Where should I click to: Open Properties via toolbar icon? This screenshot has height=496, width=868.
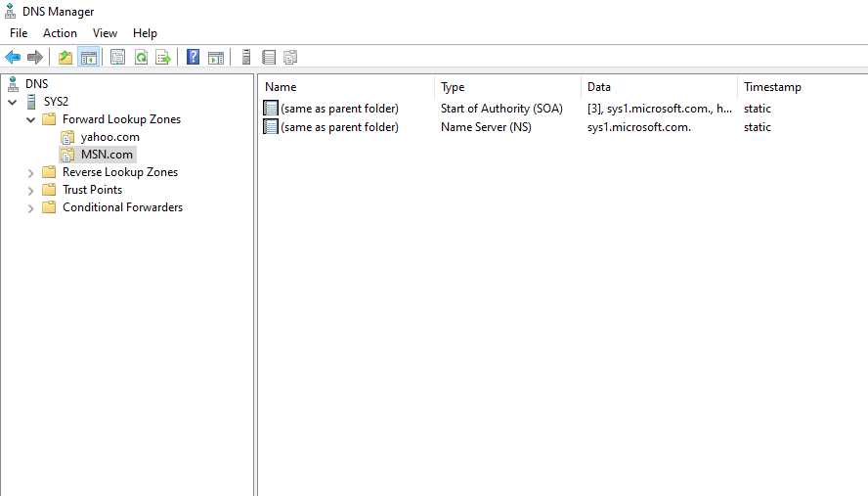tap(117, 57)
